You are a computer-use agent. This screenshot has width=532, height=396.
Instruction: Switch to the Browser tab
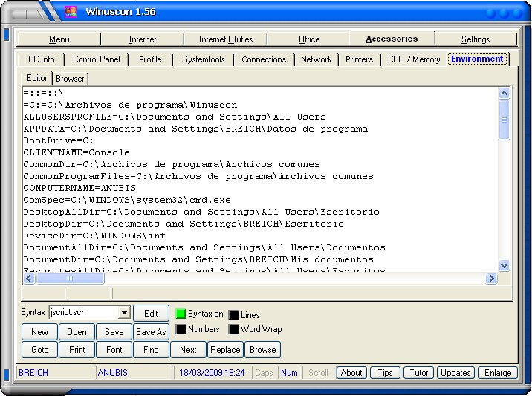pyautogui.click(x=70, y=79)
